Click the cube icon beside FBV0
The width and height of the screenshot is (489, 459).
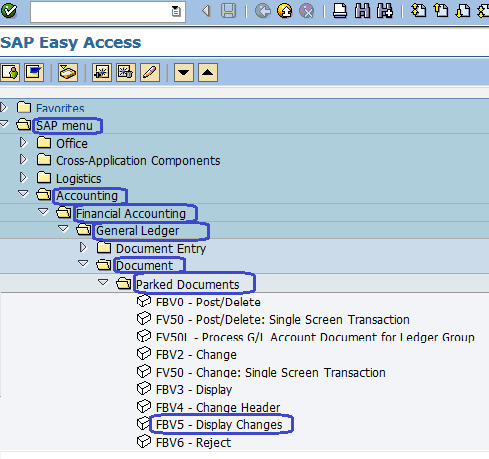(144, 301)
